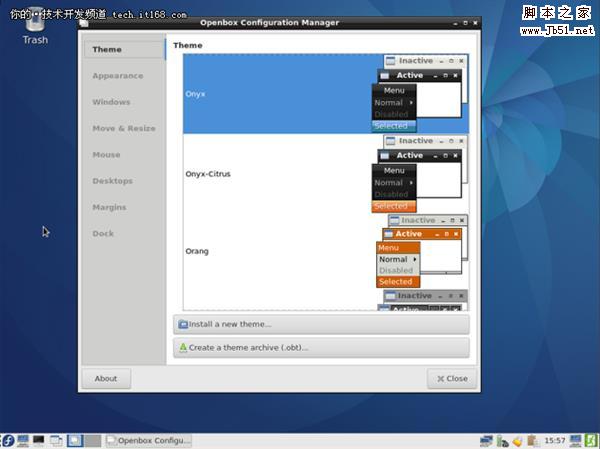Click the green logout icon in taskbar

592,441
